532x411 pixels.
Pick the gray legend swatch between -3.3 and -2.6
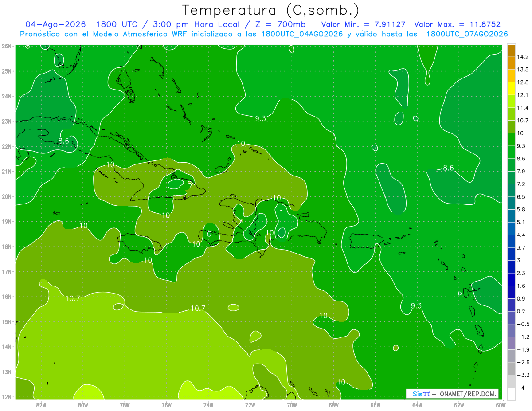511,368
